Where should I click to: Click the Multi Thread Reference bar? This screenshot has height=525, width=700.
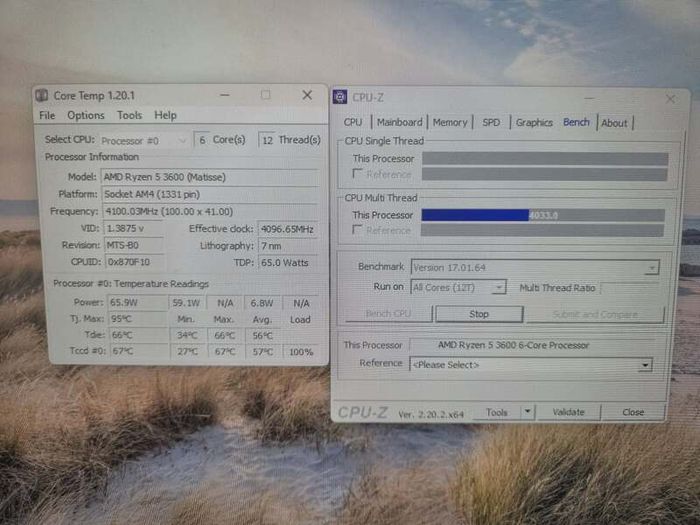(542, 230)
